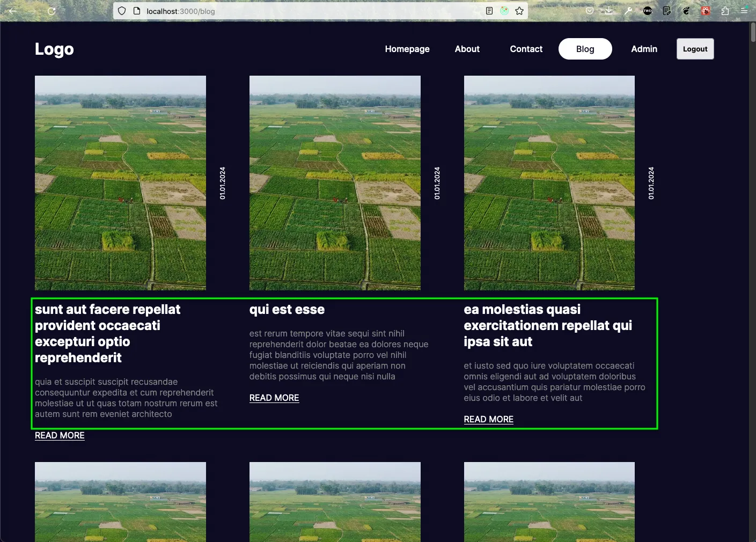Click the Logout button
Image resolution: width=756 pixels, height=542 pixels.
[695, 49]
